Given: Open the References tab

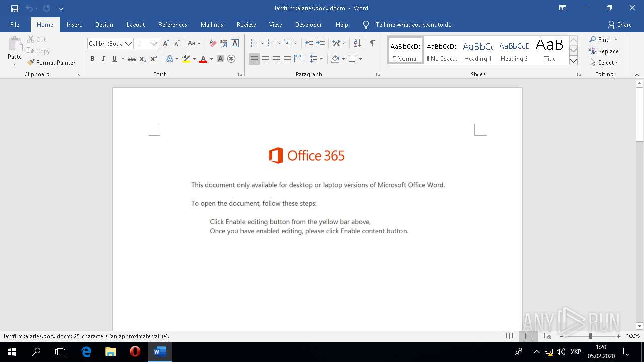Looking at the screenshot, I should (x=173, y=25).
